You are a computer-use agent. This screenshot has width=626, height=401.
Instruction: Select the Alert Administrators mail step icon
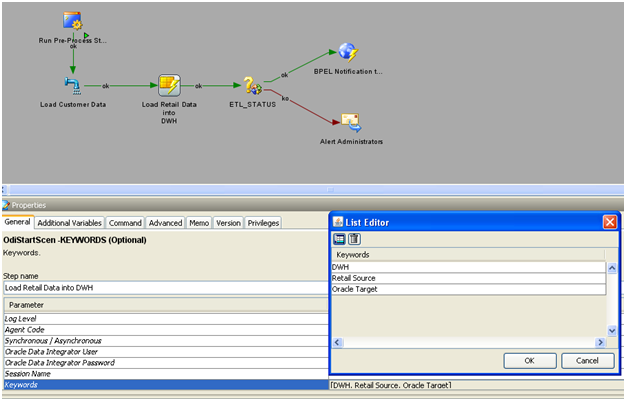351,123
